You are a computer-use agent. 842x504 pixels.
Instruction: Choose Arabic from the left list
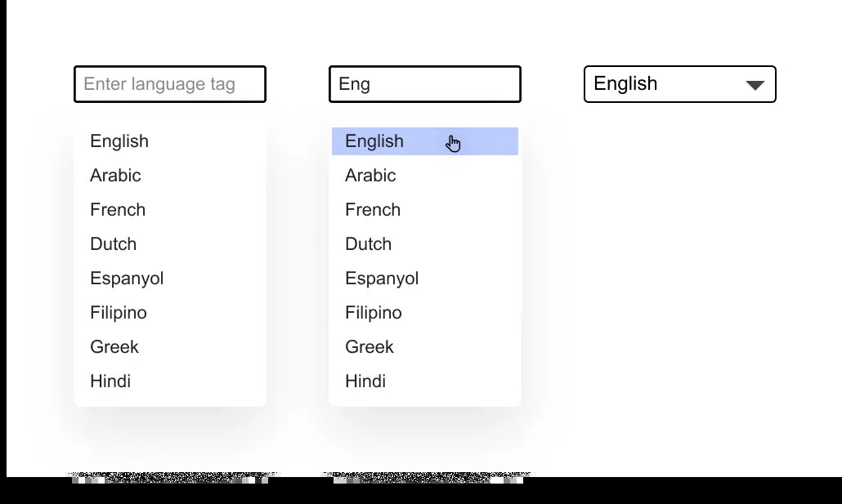[x=170, y=176]
